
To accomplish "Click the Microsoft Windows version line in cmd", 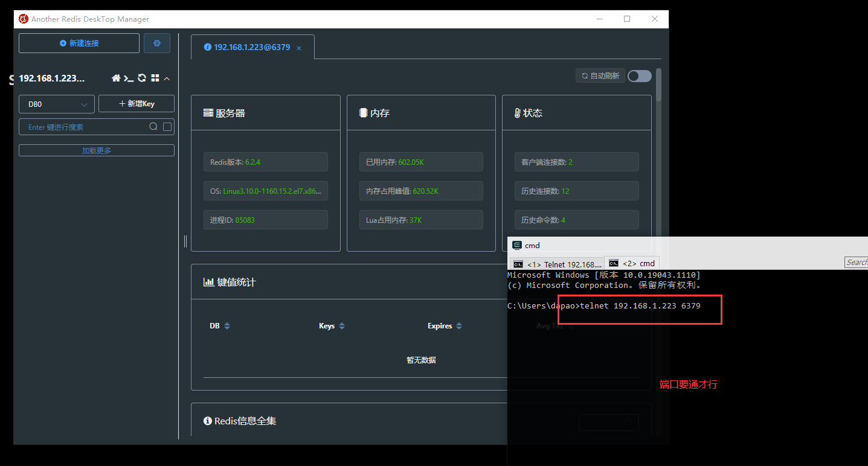I will coord(604,275).
